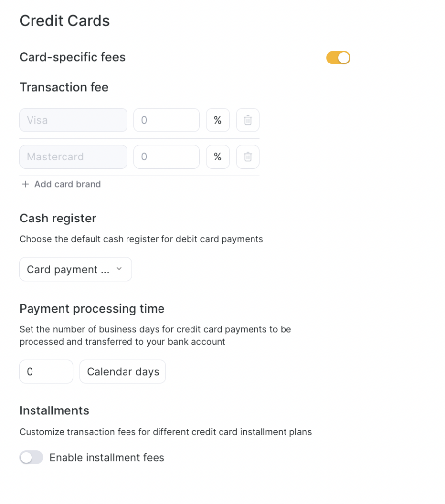Click the chevron arrow in the Card payment selector
This screenshot has height=504, width=445.
[x=119, y=269]
